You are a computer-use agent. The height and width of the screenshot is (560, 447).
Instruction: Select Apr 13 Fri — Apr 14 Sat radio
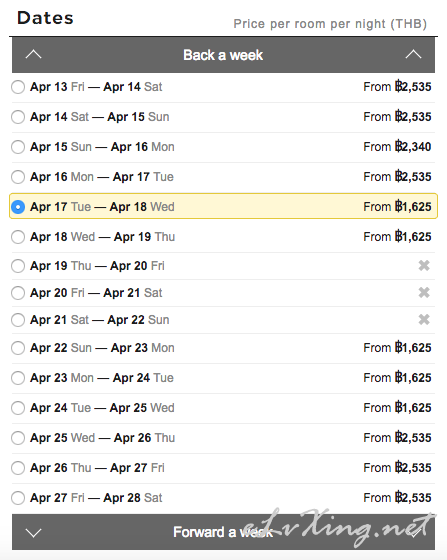pyautogui.click(x=18, y=87)
